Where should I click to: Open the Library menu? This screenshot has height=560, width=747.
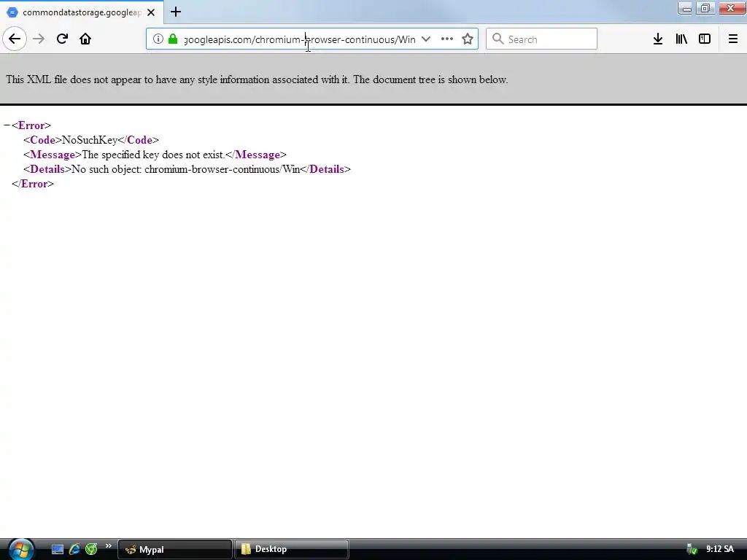coord(681,39)
